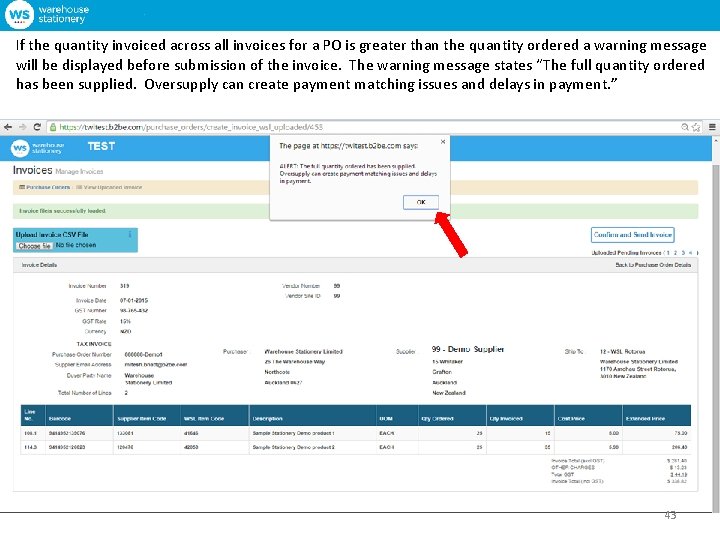The image size is (720, 540).
Task: Click OK in the alert dialog
Action: (421, 202)
